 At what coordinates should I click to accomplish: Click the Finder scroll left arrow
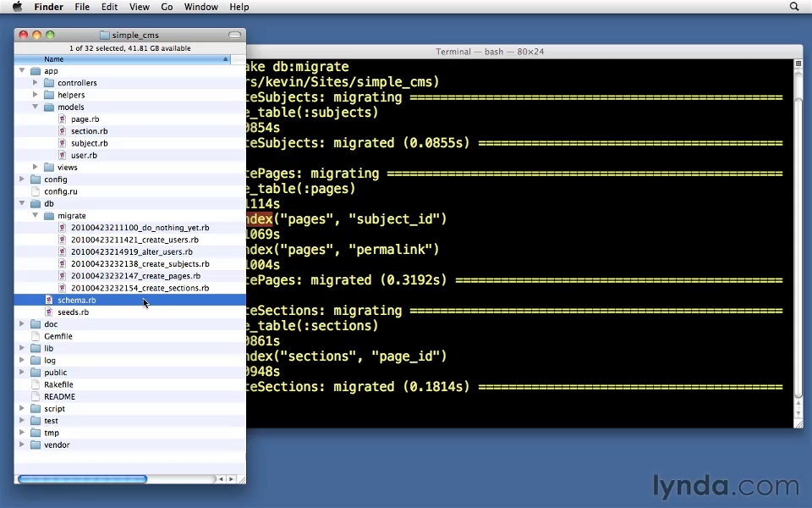(x=221, y=479)
